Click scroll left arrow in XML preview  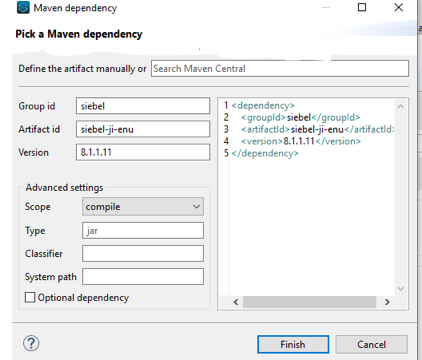[x=236, y=302]
